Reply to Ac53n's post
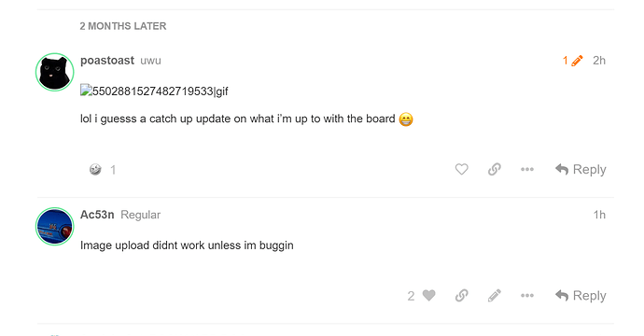The image size is (644, 336). click(x=581, y=295)
